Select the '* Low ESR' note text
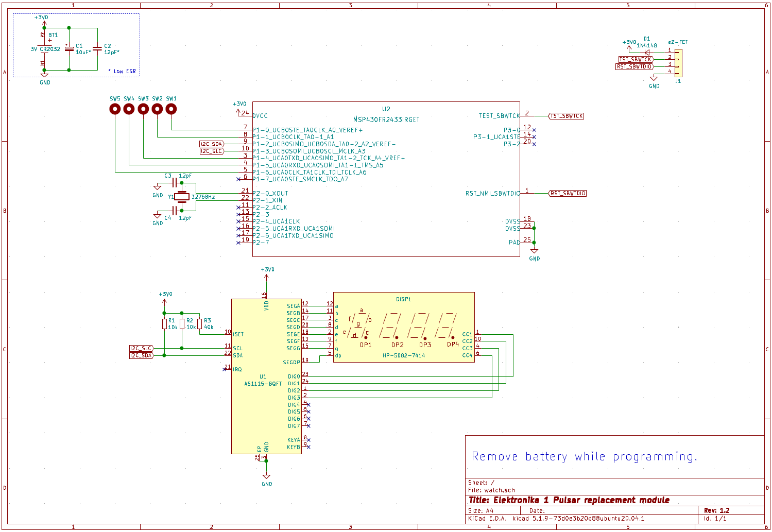Viewport: 772px width, 532px height. 122,71
